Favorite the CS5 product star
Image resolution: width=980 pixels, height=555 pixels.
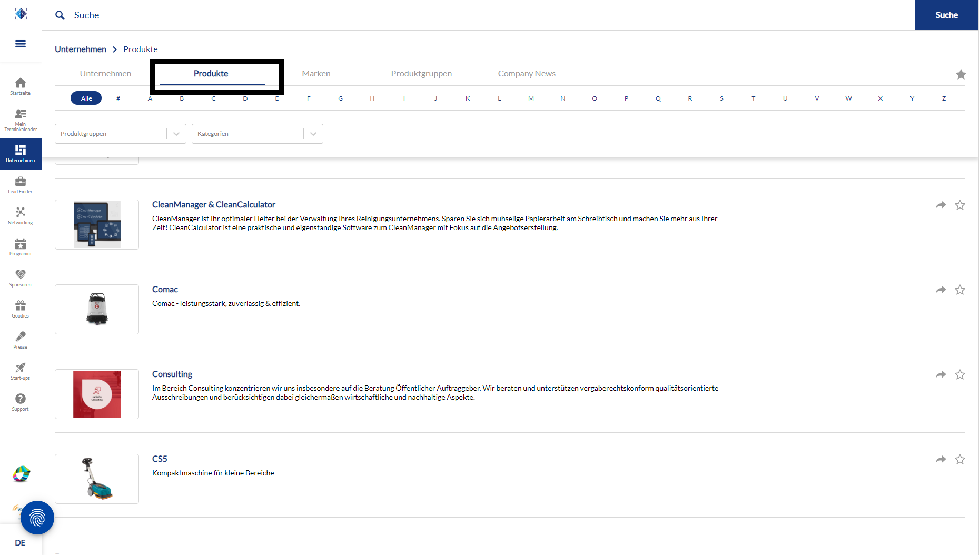pos(960,459)
